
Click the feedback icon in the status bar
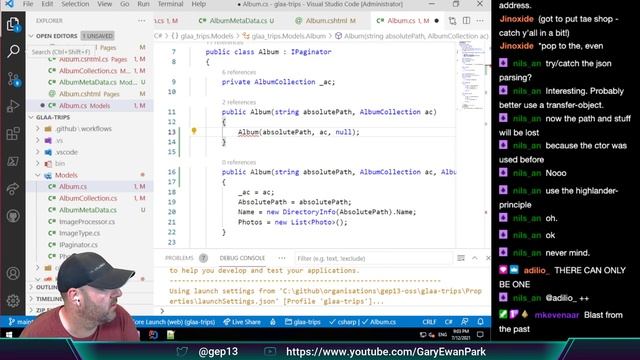(x=464, y=322)
